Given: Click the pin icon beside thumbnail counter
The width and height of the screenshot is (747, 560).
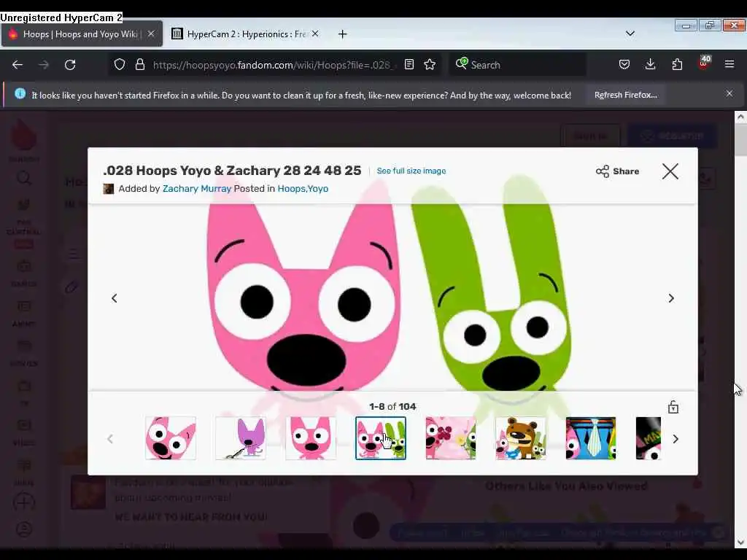Looking at the screenshot, I should 673,407.
